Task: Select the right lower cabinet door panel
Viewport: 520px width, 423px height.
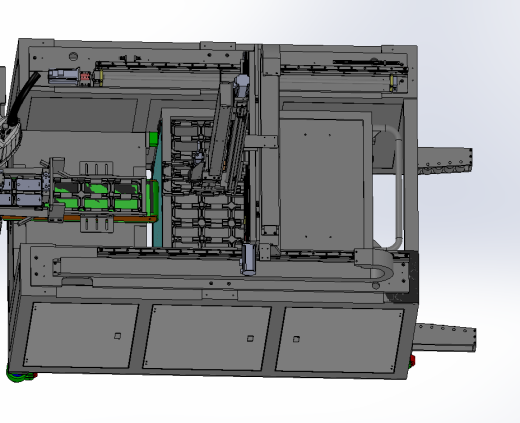Action: point(340,340)
